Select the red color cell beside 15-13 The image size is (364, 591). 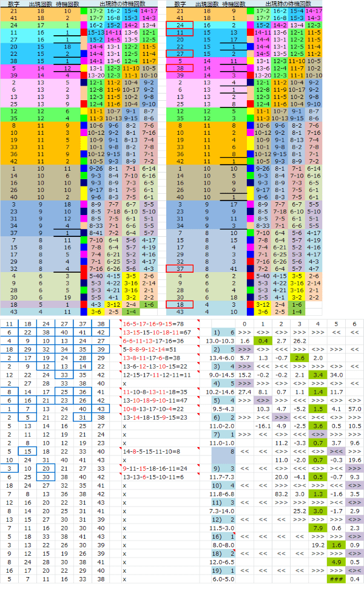click(x=84, y=32)
